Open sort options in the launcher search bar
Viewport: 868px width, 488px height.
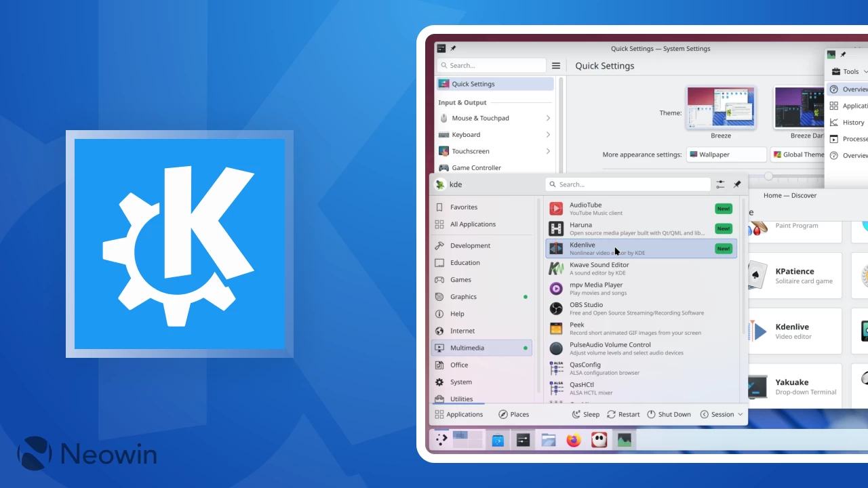click(720, 184)
